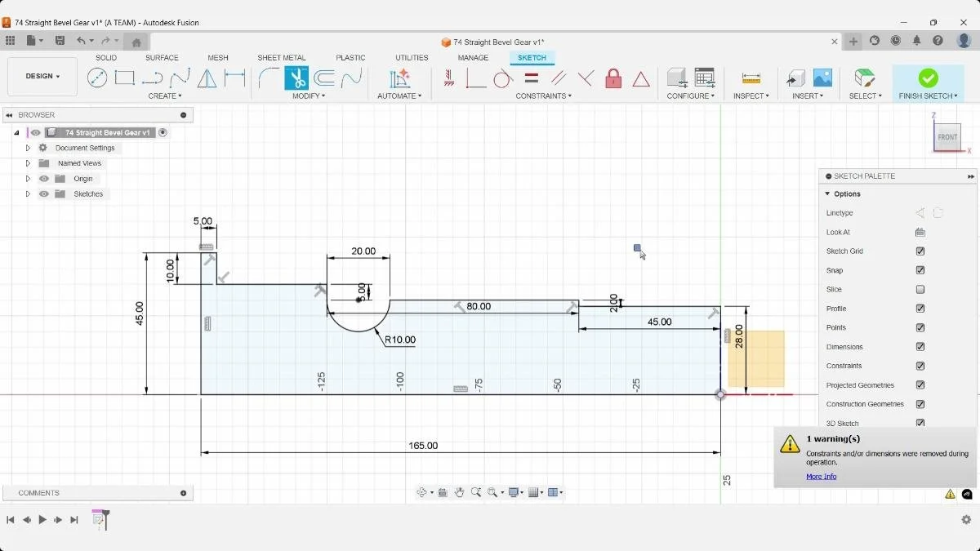
Task: Switch to the SHEET METAL tab
Action: tap(282, 58)
